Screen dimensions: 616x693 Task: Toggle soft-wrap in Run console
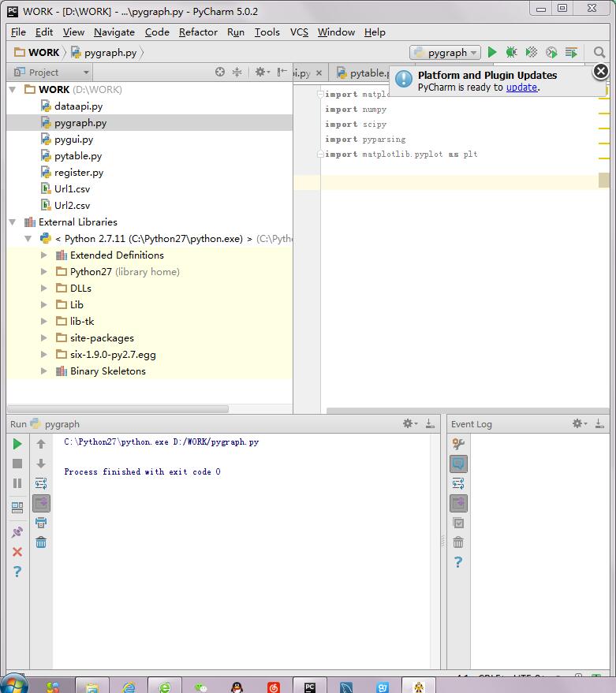pyautogui.click(x=41, y=483)
